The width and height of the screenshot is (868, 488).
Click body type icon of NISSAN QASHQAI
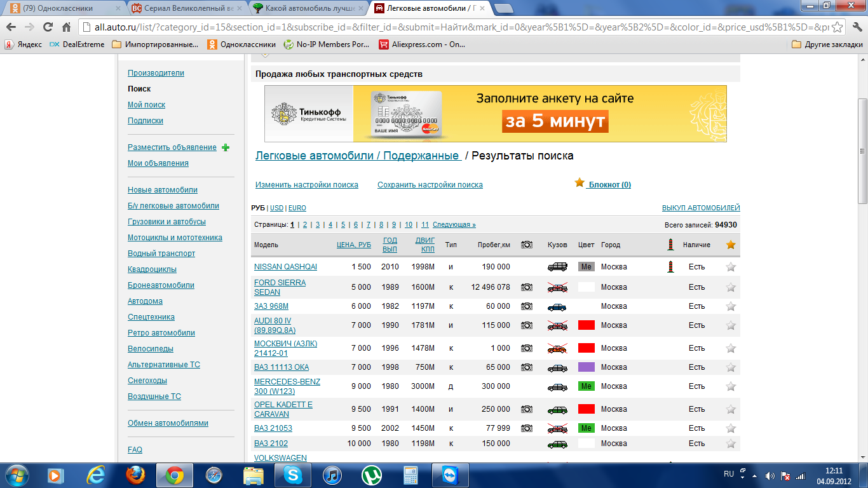[557, 267]
